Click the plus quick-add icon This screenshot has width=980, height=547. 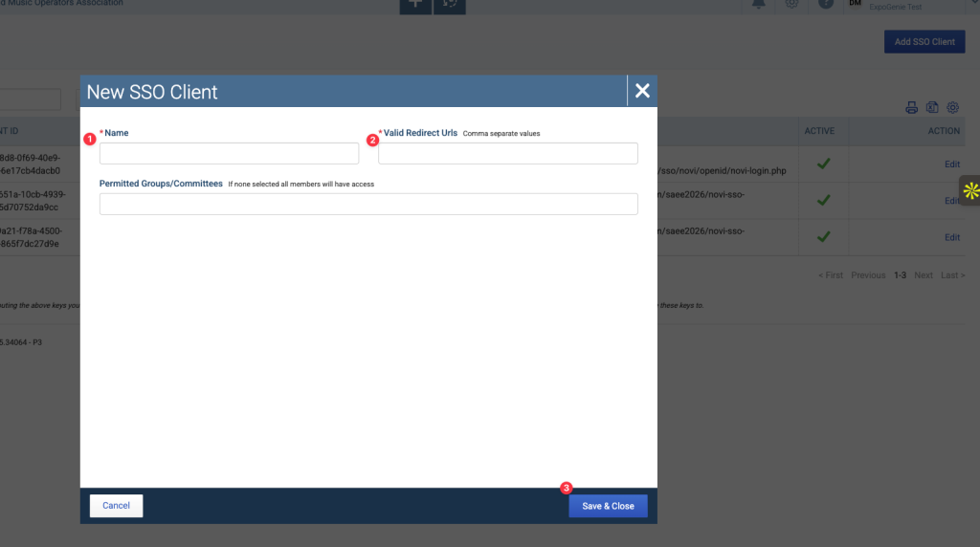[414, 5]
